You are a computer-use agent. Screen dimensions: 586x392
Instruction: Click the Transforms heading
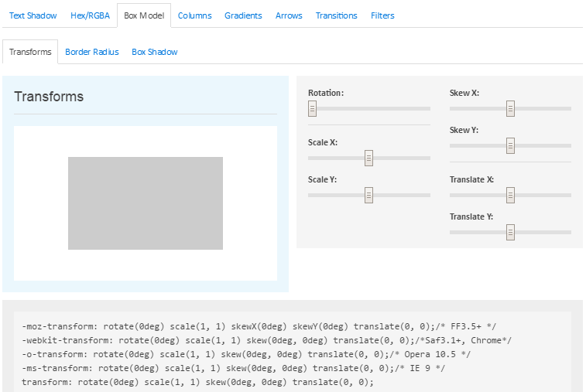click(49, 97)
